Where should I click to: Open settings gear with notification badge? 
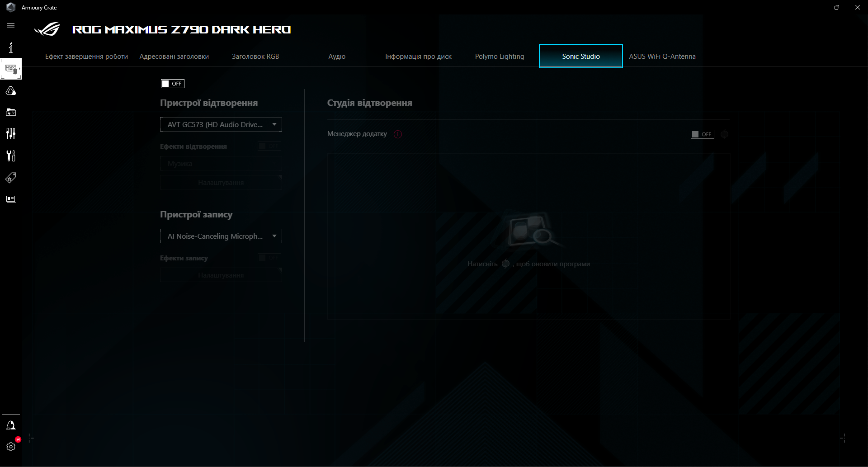tap(10, 446)
